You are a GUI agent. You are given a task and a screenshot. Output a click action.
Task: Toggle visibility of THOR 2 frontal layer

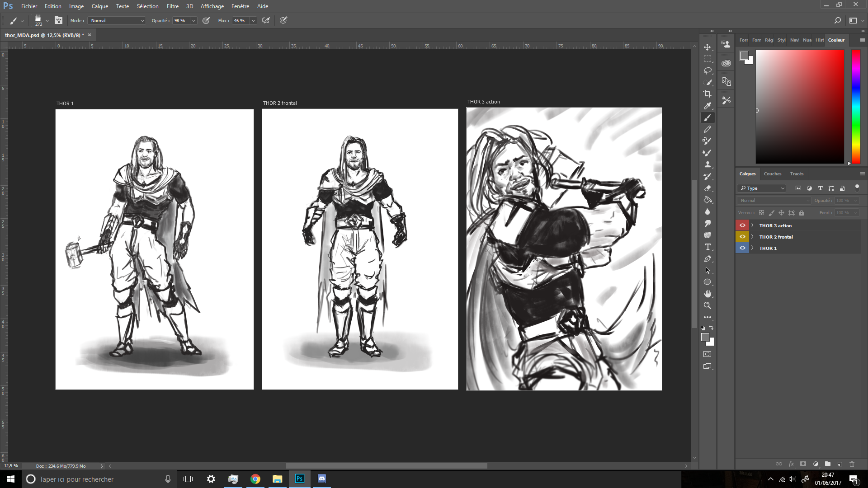pos(742,236)
